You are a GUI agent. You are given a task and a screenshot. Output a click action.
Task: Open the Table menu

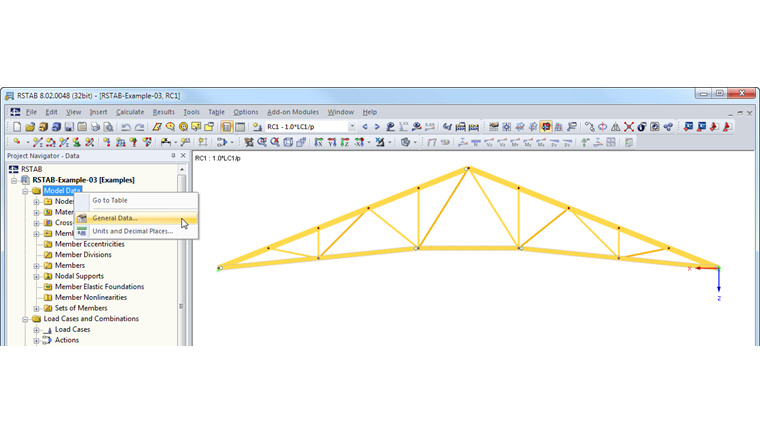pos(216,112)
